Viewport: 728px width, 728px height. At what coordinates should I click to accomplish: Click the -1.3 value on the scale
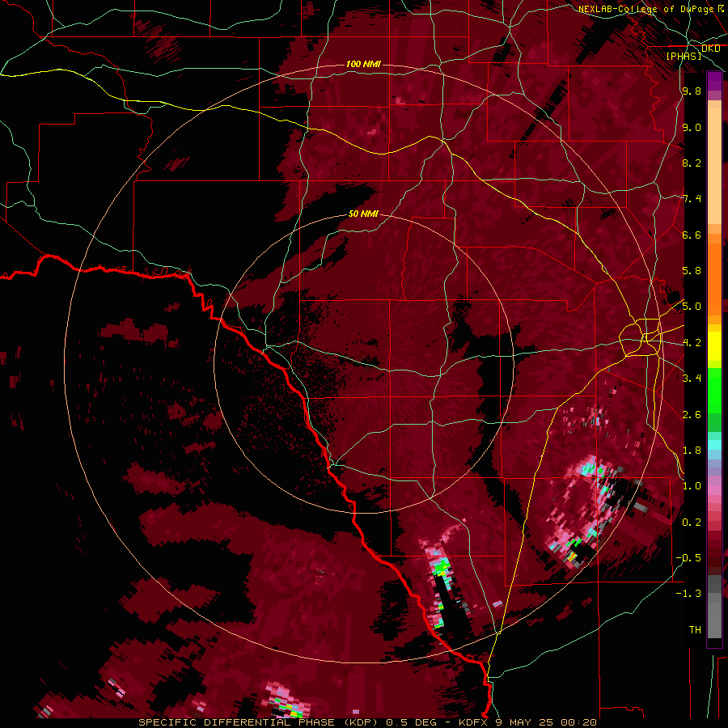688,594
